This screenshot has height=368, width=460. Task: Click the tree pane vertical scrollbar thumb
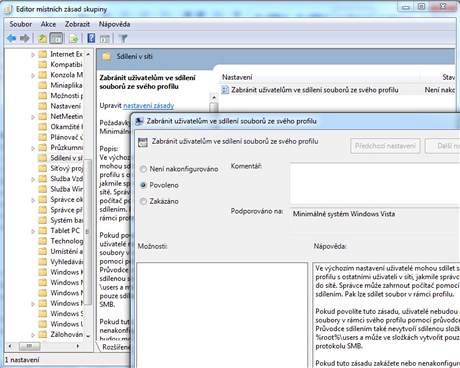click(88, 232)
